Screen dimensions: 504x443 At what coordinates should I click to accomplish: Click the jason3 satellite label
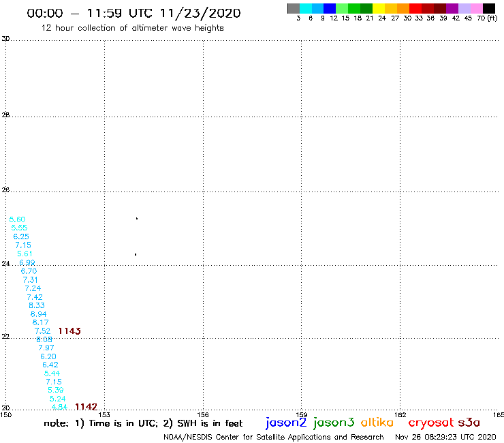tap(334, 423)
